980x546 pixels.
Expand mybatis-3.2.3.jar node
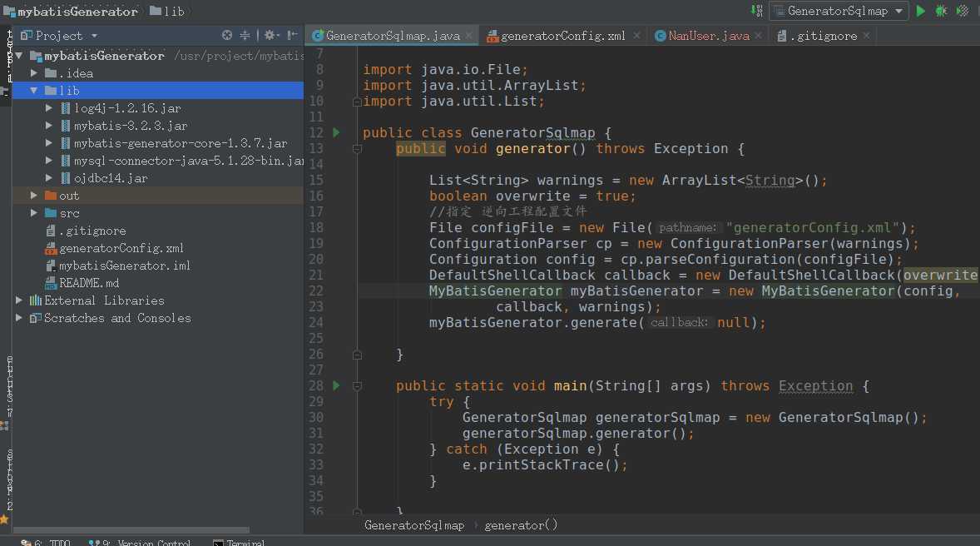pyautogui.click(x=49, y=126)
